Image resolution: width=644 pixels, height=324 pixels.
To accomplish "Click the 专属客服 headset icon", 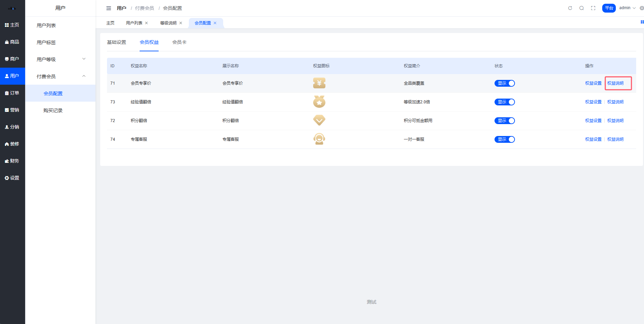I will tap(319, 139).
